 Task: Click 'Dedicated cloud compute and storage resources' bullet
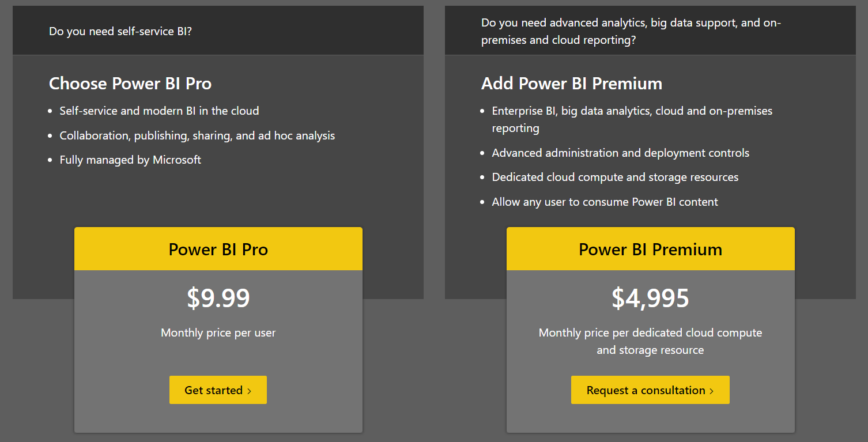615,177
